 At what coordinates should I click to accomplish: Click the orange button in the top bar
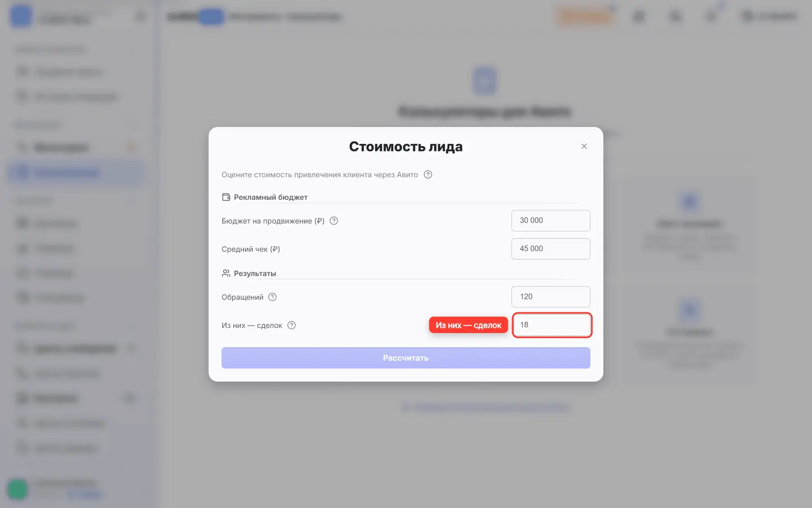coord(585,16)
